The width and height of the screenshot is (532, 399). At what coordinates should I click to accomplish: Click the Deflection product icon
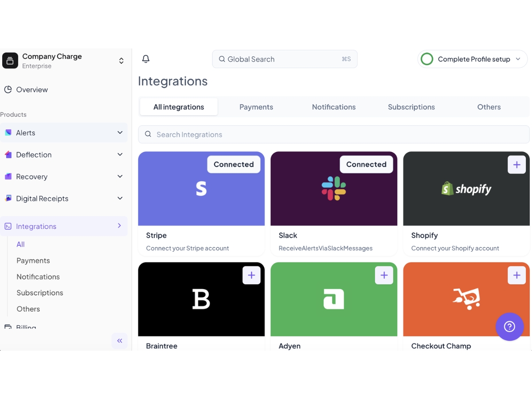coord(8,155)
